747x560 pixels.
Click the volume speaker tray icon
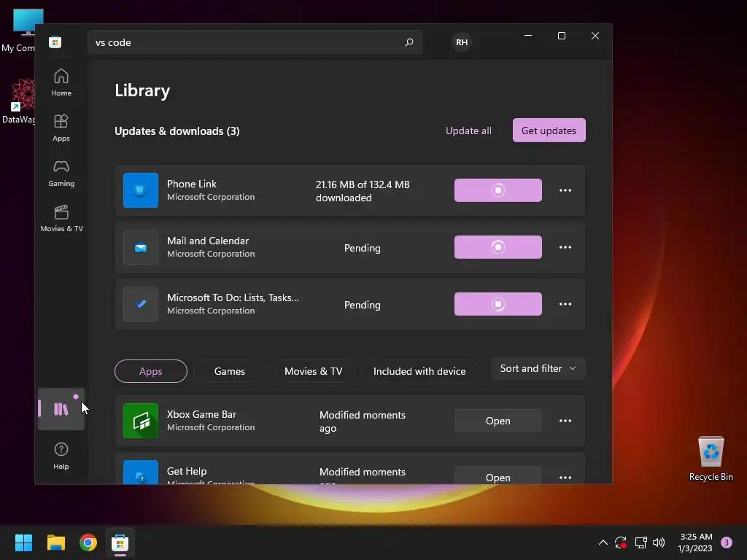point(659,542)
